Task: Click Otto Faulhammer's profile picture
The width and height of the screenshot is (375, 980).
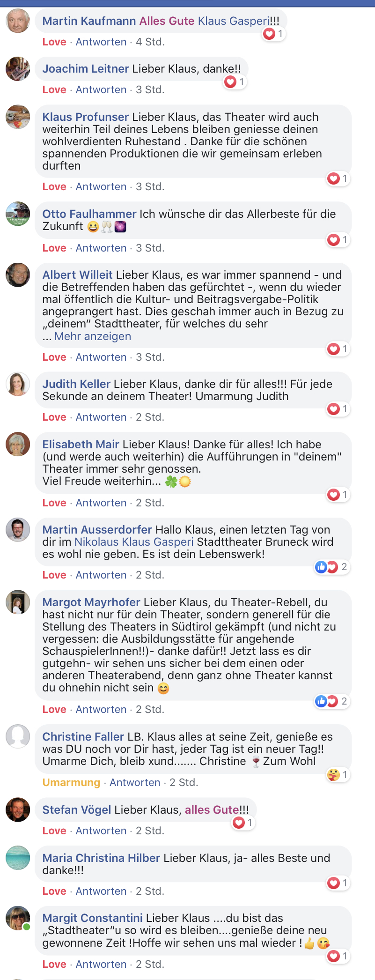Action: (18, 214)
